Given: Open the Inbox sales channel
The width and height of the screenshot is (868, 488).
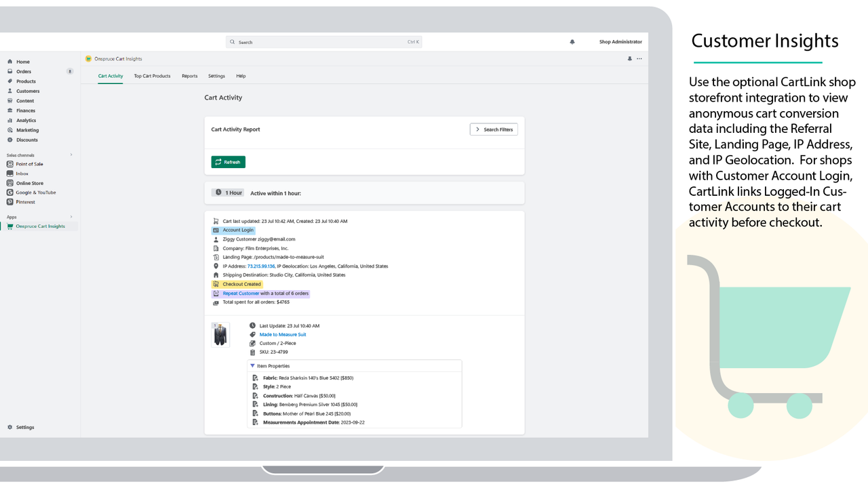Looking at the screenshot, I should [x=22, y=174].
